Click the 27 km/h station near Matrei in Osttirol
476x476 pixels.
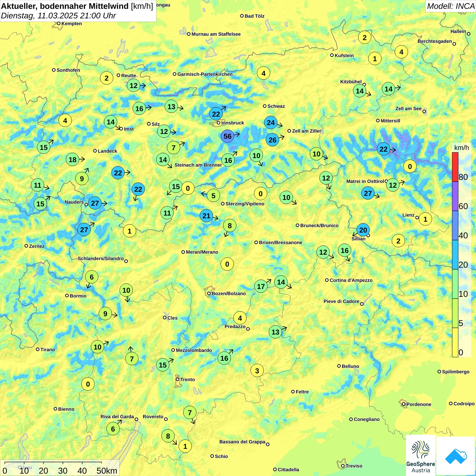tap(368, 193)
